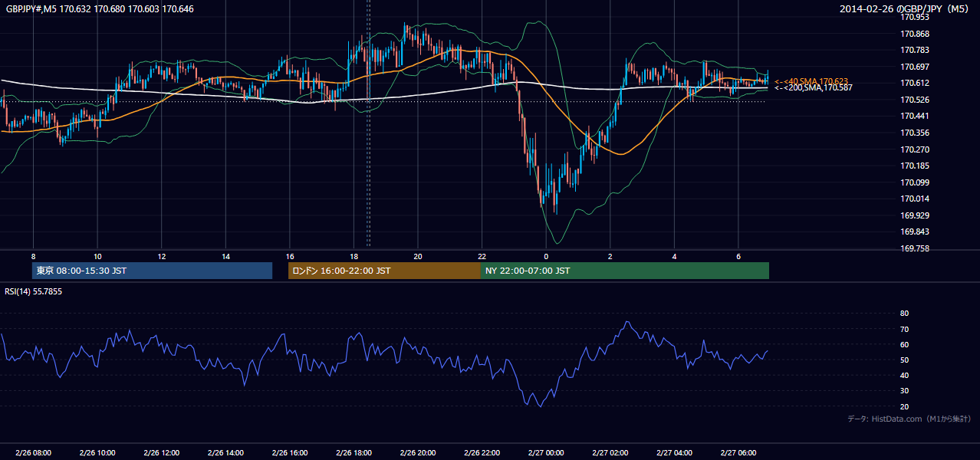Image resolution: width=980 pixels, height=460 pixels.
Task: Click the 2/27 00:00 date label
Action: click(545, 452)
